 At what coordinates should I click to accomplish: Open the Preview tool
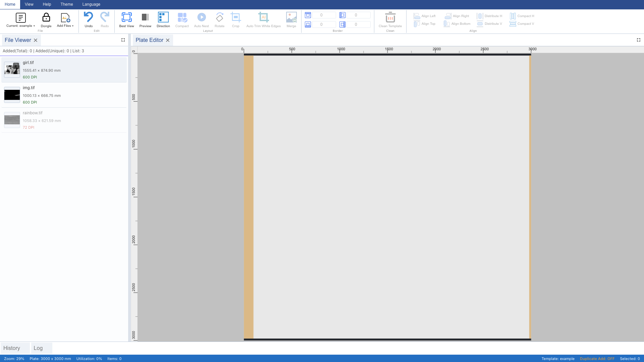145,20
